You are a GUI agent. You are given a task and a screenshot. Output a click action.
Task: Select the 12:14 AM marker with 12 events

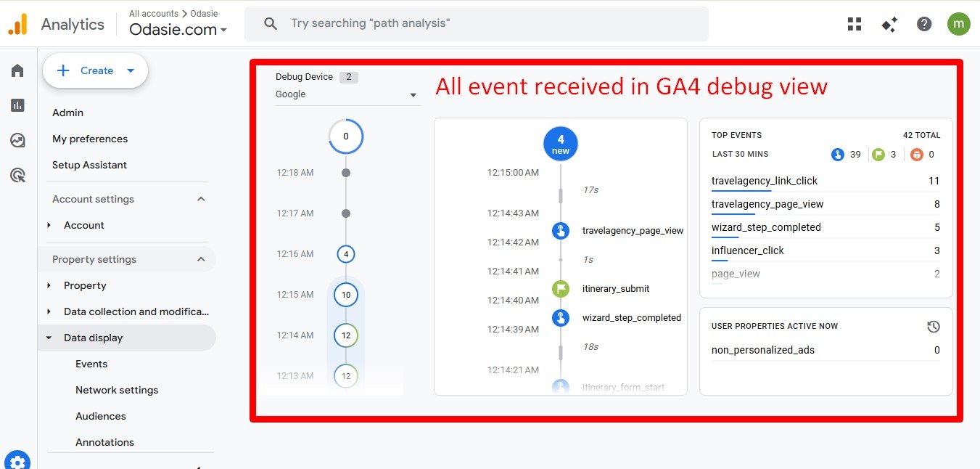click(346, 335)
